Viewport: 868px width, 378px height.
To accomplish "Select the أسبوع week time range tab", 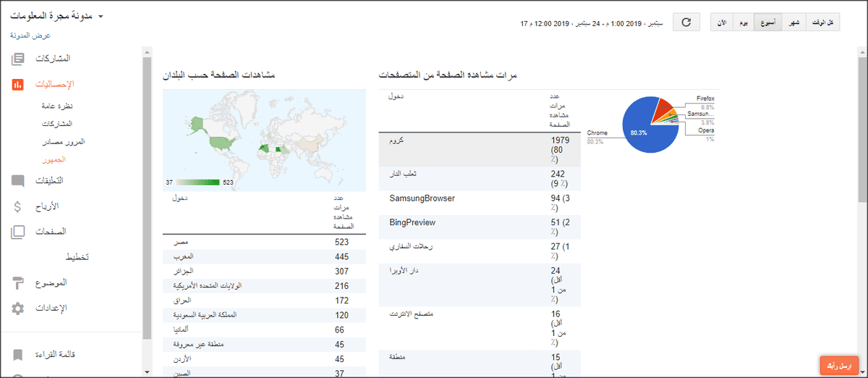I will click(x=767, y=22).
